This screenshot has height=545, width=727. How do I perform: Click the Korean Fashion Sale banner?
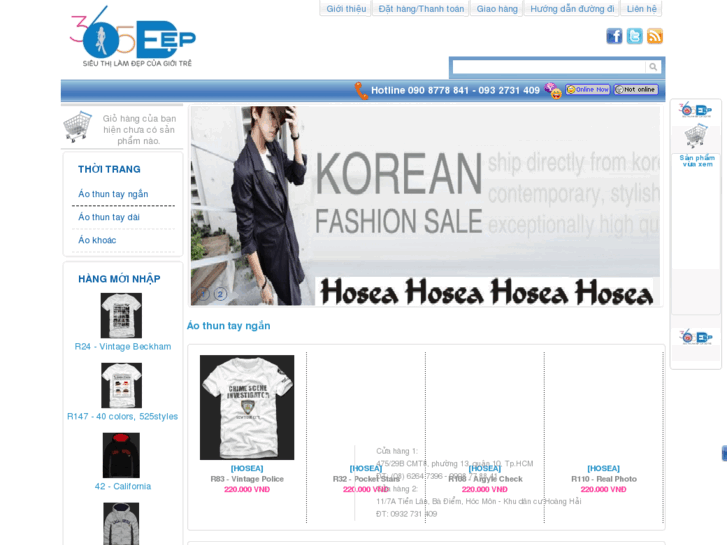coord(425,205)
